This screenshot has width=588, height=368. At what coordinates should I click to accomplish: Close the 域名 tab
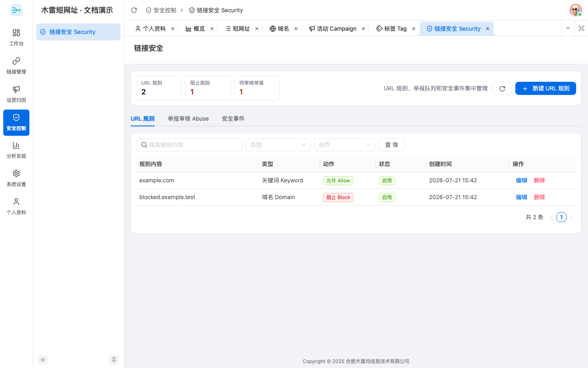(x=296, y=29)
